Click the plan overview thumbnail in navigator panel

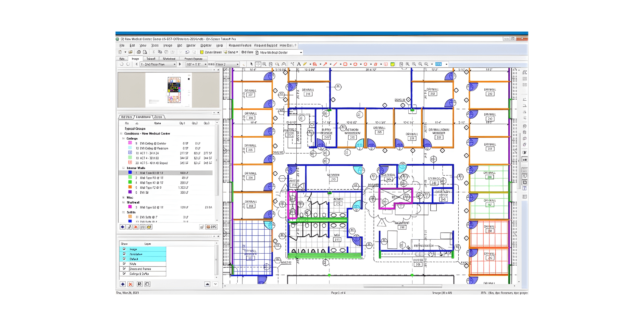tap(174, 89)
